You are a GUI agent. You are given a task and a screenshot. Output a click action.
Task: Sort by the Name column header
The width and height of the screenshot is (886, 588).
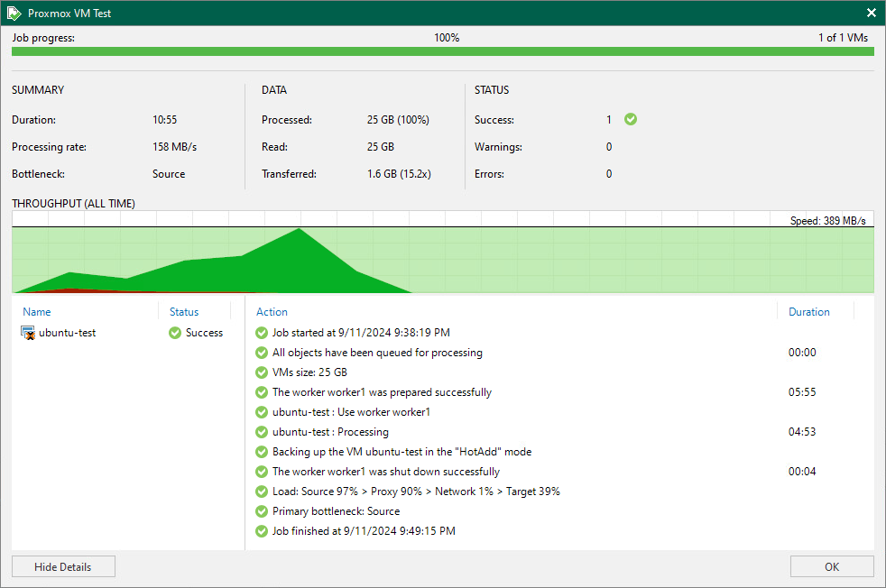[x=37, y=312]
